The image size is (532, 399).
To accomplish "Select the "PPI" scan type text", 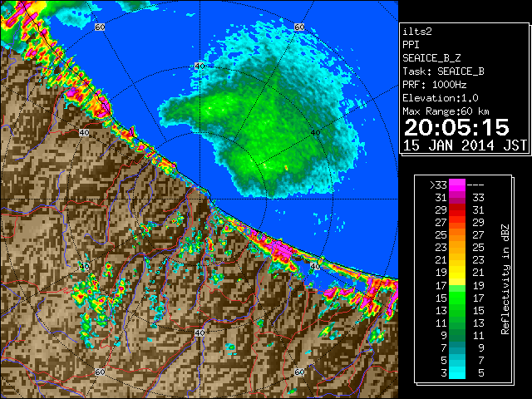I will 411,45.
